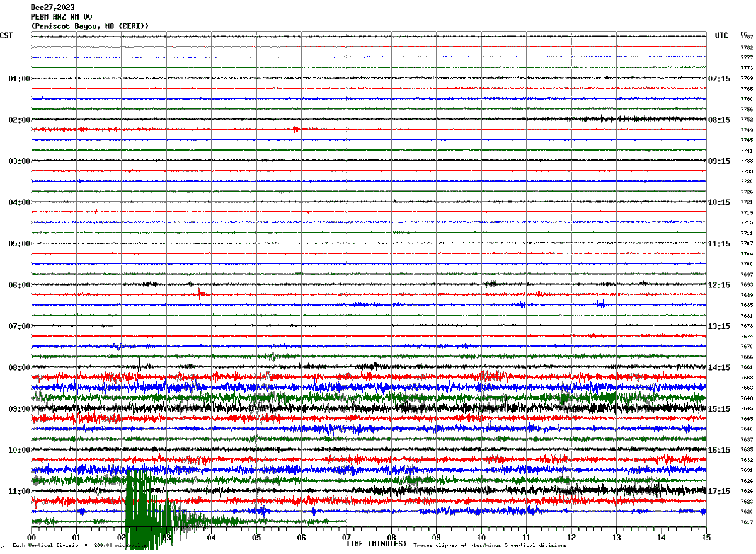
Task: Click minute tick label '09' on time axis
Action: pyautogui.click(x=437, y=538)
